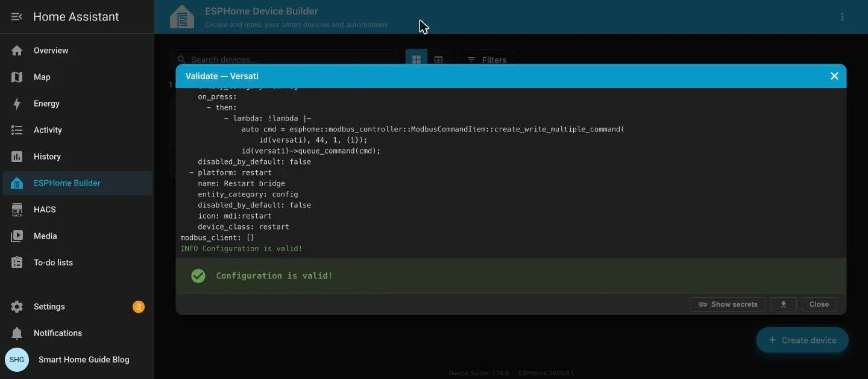Open Settings page

point(77,307)
